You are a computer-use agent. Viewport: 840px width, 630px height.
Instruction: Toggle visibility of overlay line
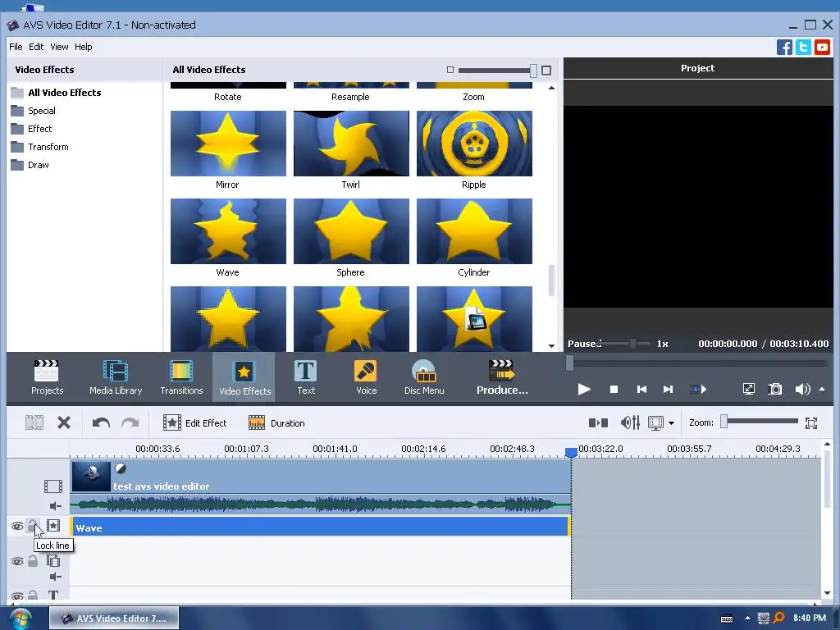point(17,562)
